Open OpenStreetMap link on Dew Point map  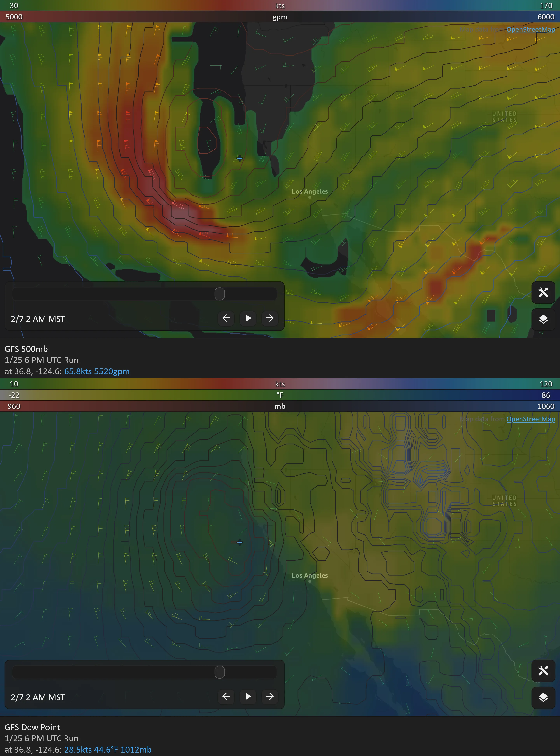530,419
